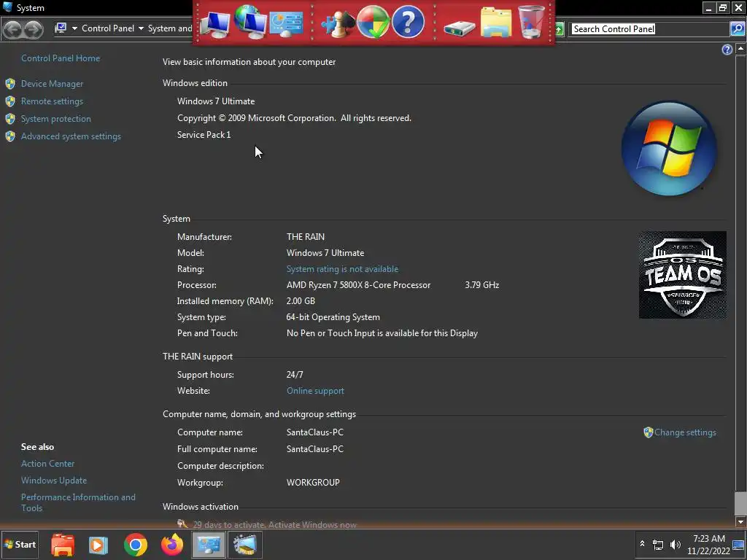Open file manager from the taskbar

pyautogui.click(x=63, y=545)
